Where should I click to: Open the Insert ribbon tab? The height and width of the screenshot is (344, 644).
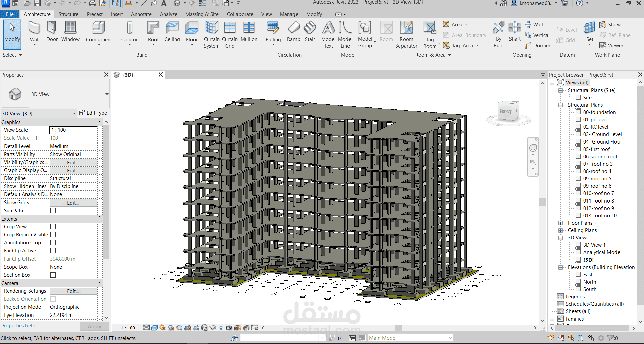click(x=117, y=14)
